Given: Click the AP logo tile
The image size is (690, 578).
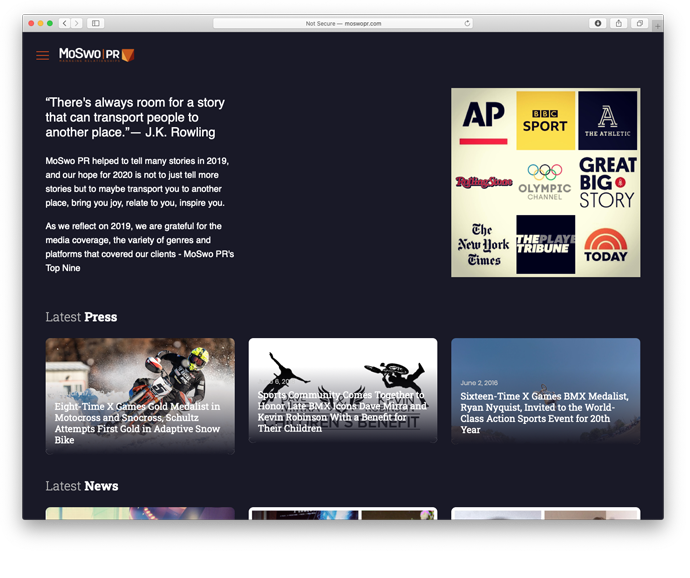Looking at the screenshot, I should 484,121.
